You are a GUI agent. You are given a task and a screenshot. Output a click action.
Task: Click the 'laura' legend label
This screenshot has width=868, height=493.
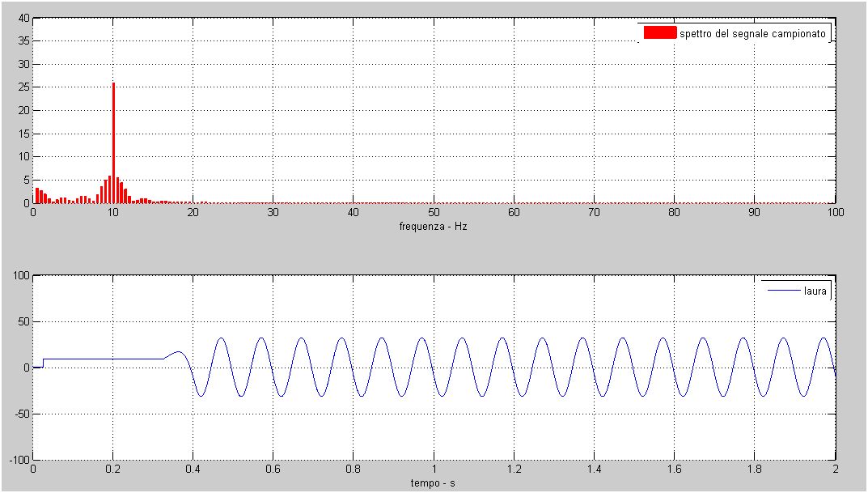coord(815,291)
